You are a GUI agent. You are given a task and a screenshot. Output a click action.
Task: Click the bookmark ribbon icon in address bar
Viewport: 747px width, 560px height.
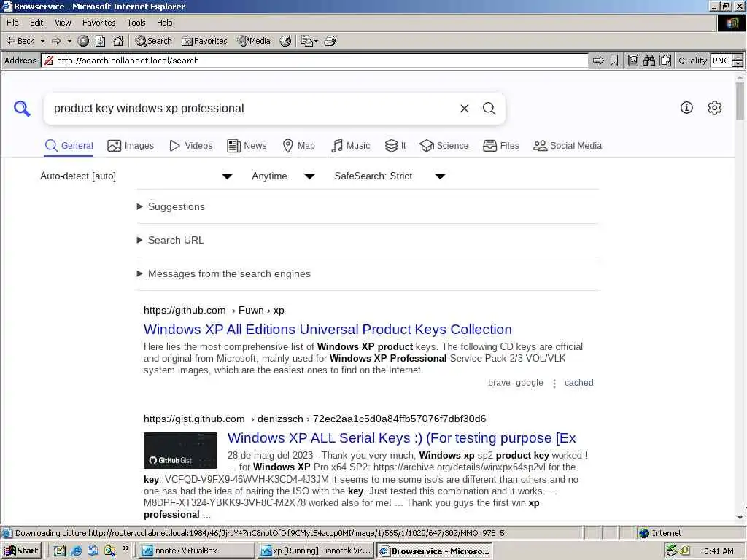click(x=614, y=61)
